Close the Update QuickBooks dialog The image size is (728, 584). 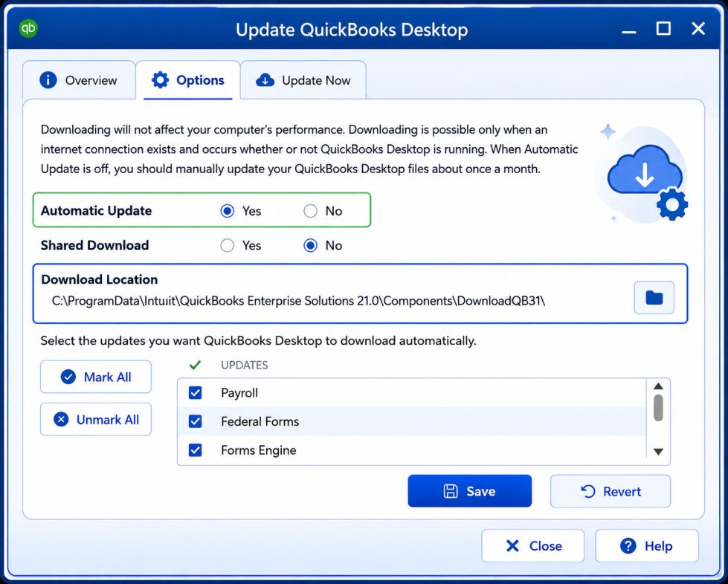click(532, 545)
